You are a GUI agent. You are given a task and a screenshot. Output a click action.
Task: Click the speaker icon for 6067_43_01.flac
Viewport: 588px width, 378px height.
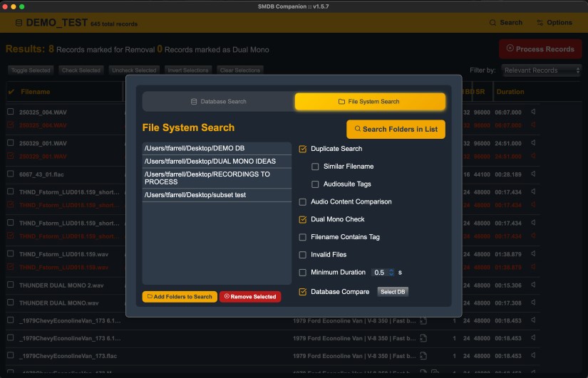(533, 174)
